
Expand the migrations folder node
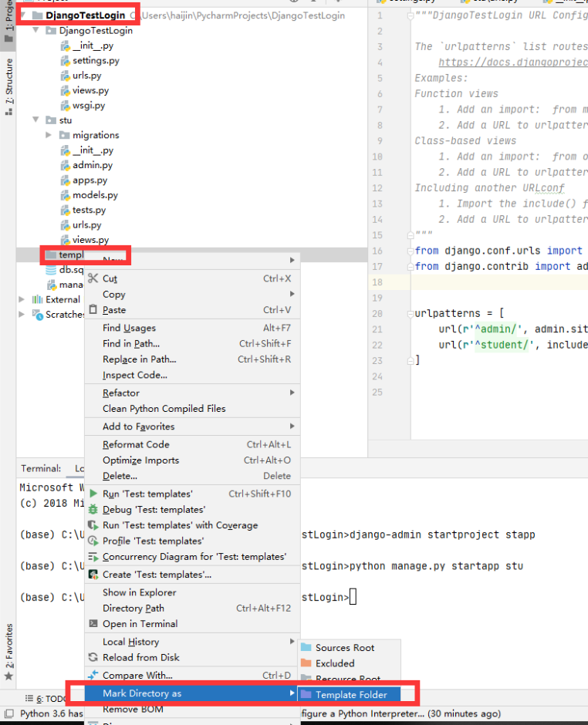click(x=49, y=135)
